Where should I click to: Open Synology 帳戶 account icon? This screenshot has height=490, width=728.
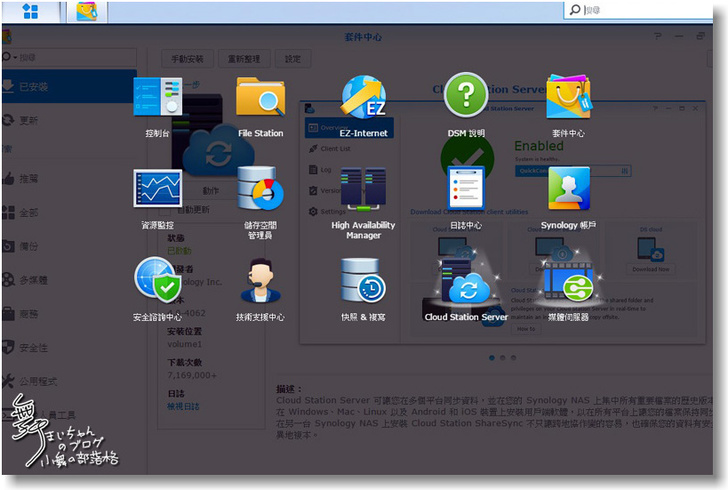click(x=568, y=190)
